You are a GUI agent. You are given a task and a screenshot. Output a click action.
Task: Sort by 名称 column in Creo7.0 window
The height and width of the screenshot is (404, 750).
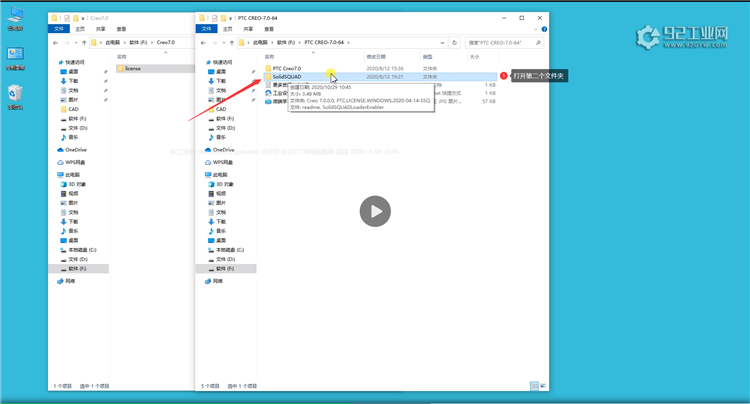click(122, 57)
